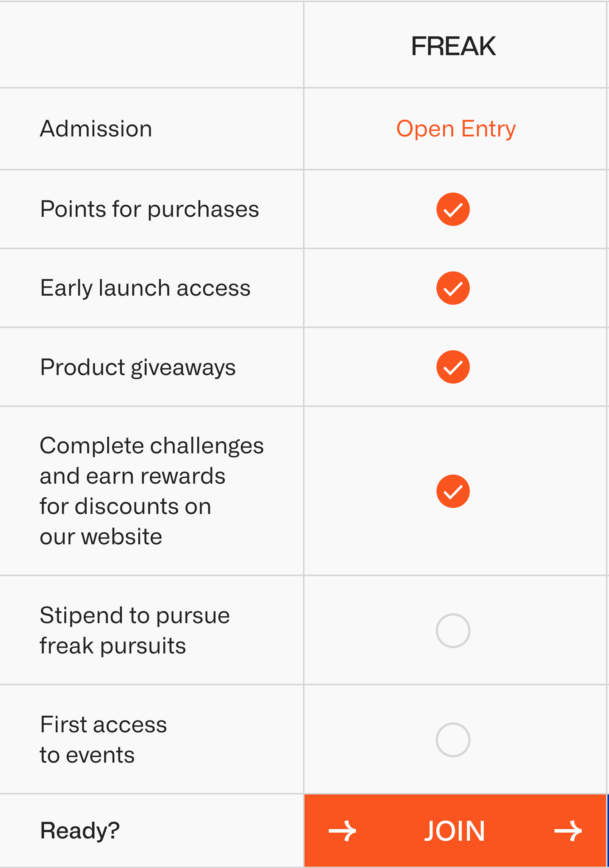This screenshot has height=868, width=609.
Task: Click the Admission row label
Action: click(x=96, y=128)
